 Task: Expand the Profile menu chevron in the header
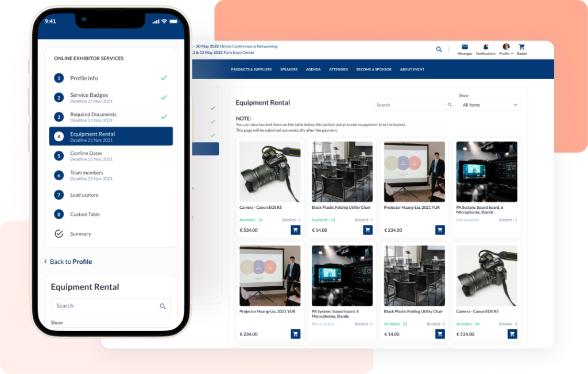pos(512,53)
